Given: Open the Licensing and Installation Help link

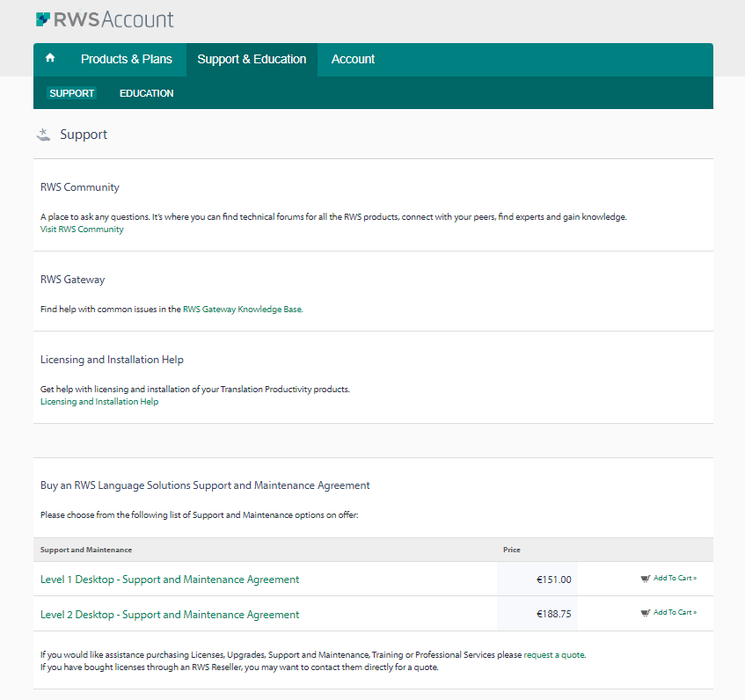Looking at the screenshot, I should [99, 402].
